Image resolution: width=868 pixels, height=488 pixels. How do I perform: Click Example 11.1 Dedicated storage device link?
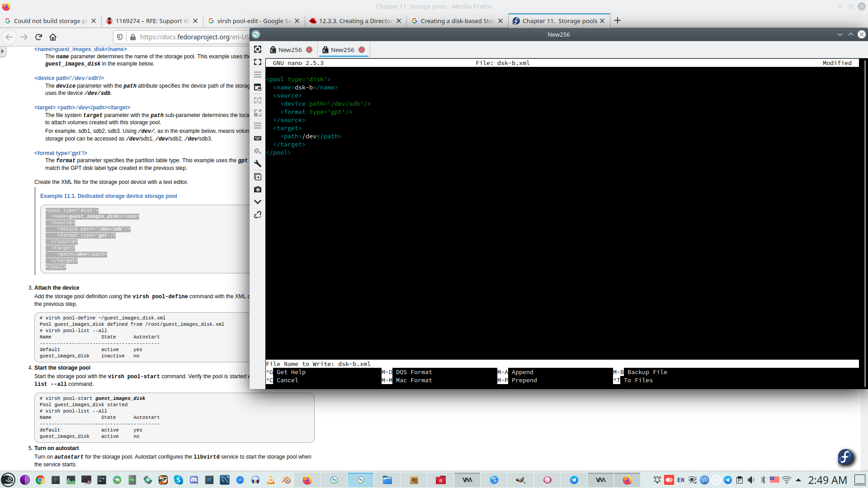pyautogui.click(x=108, y=196)
